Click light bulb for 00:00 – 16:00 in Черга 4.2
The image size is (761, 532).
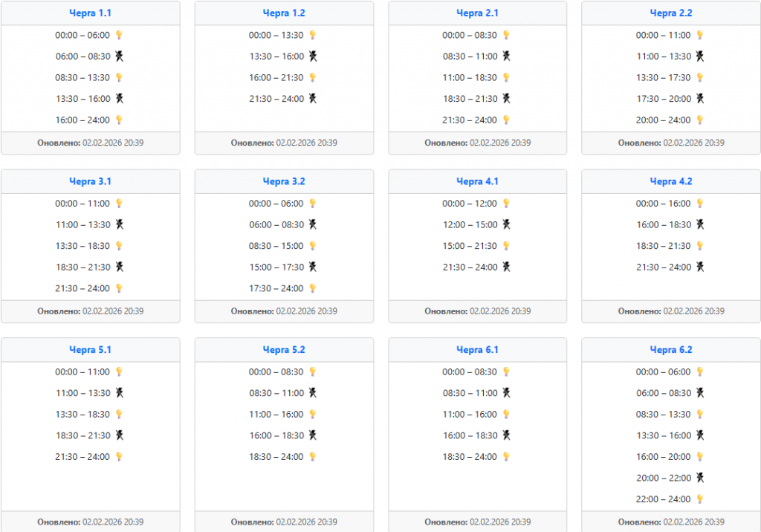[699, 204]
